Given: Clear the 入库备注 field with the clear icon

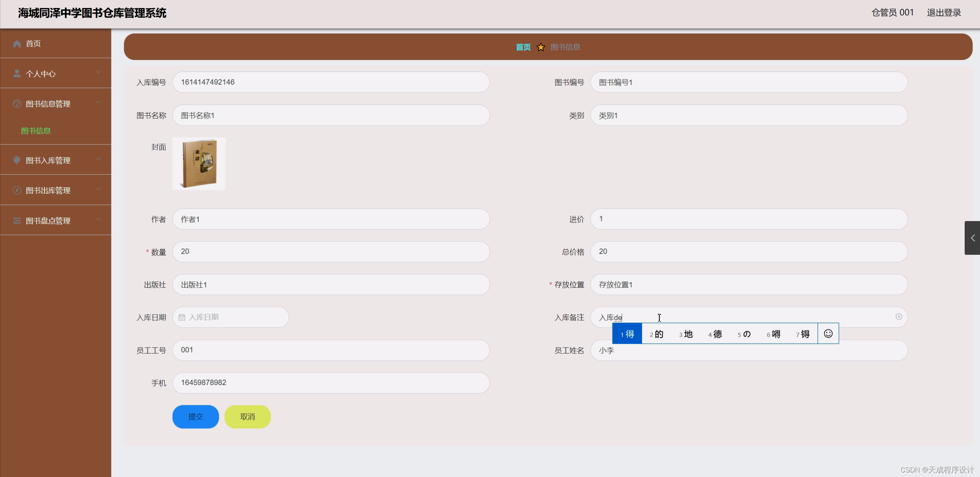Looking at the screenshot, I should coord(898,317).
